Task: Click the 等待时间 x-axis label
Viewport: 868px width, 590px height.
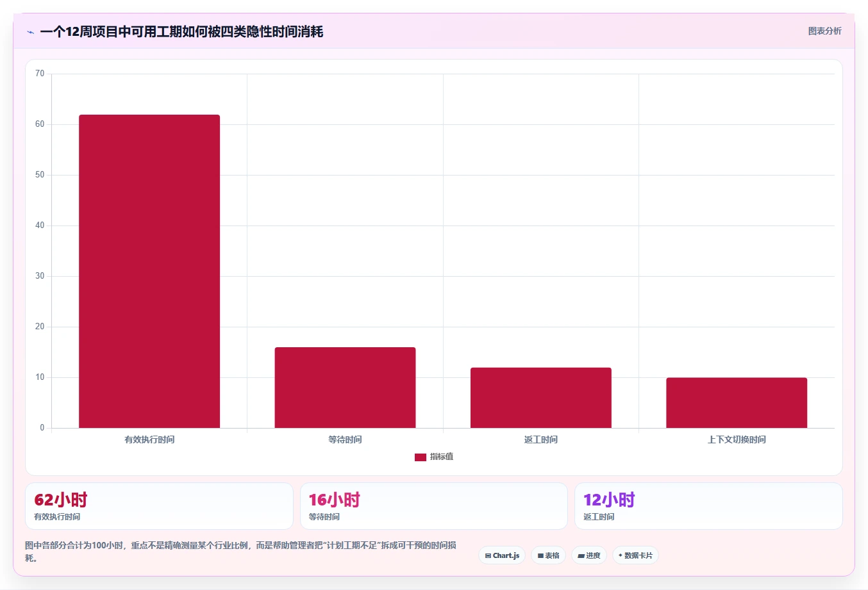Action: [x=345, y=439]
